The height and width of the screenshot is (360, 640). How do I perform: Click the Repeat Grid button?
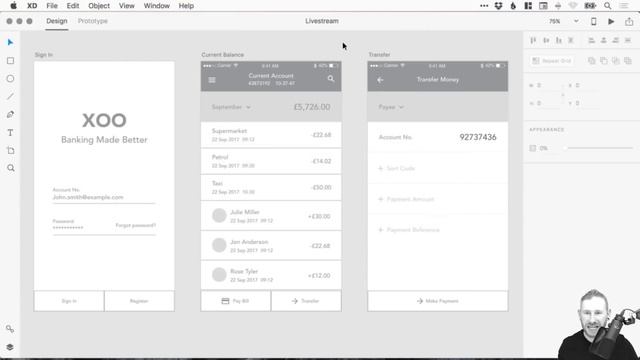552,61
